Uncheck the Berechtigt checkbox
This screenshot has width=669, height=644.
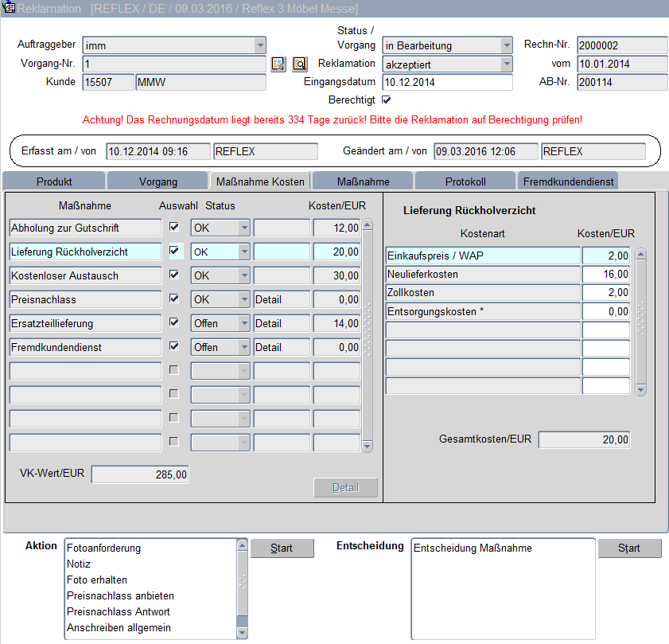point(387,100)
